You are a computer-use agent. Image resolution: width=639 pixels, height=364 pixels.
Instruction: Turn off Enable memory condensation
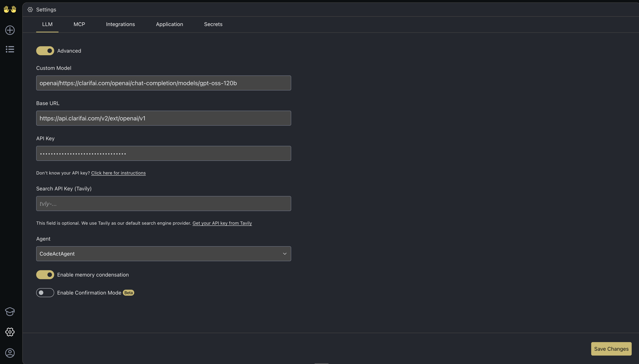pyautogui.click(x=45, y=275)
